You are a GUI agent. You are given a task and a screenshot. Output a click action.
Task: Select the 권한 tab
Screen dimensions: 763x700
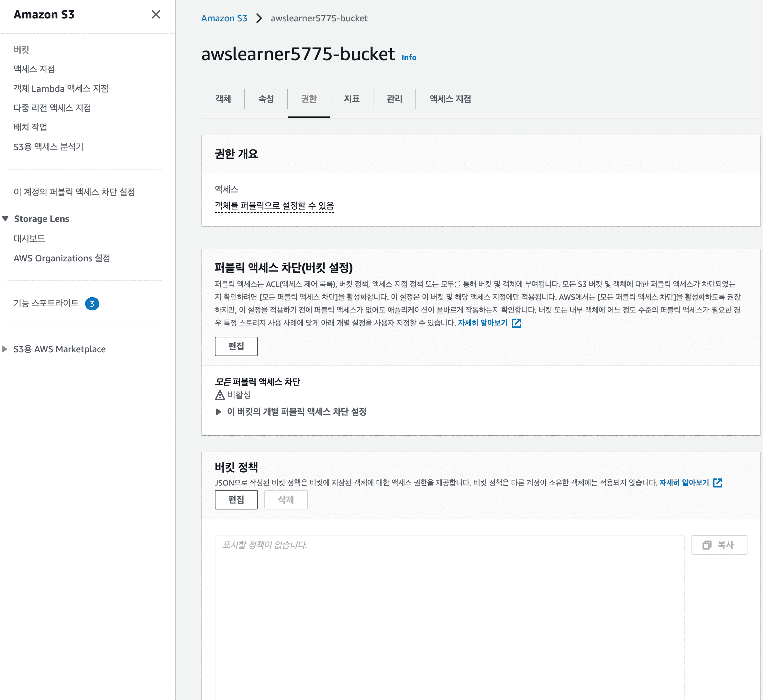click(x=309, y=99)
